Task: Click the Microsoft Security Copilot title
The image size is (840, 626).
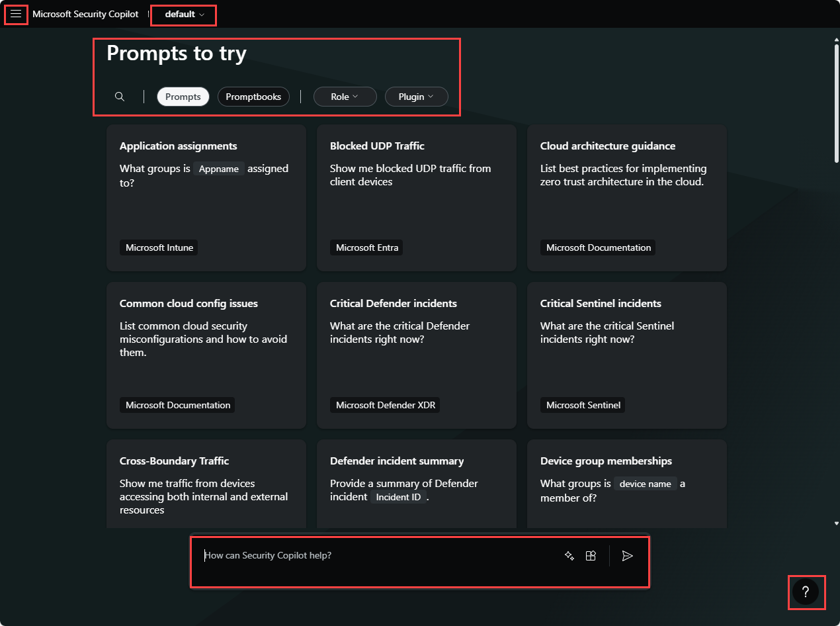Action: coord(85,14)
